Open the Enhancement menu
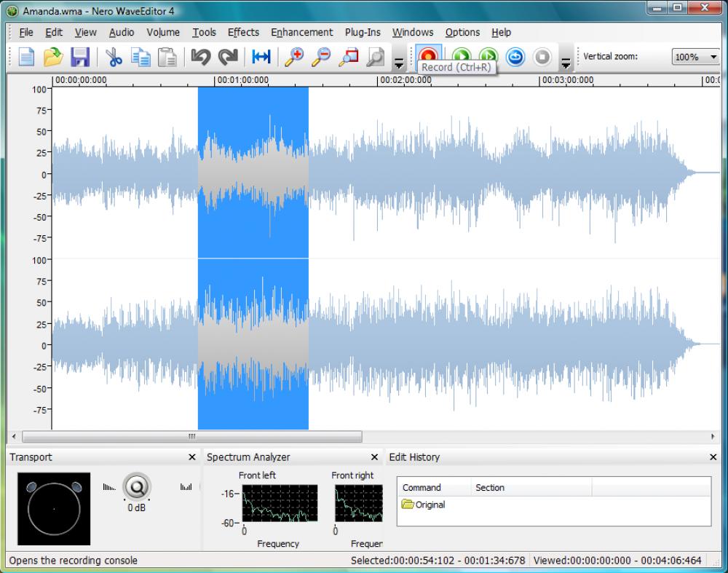728x573 pixels. (x=301, y=32)
